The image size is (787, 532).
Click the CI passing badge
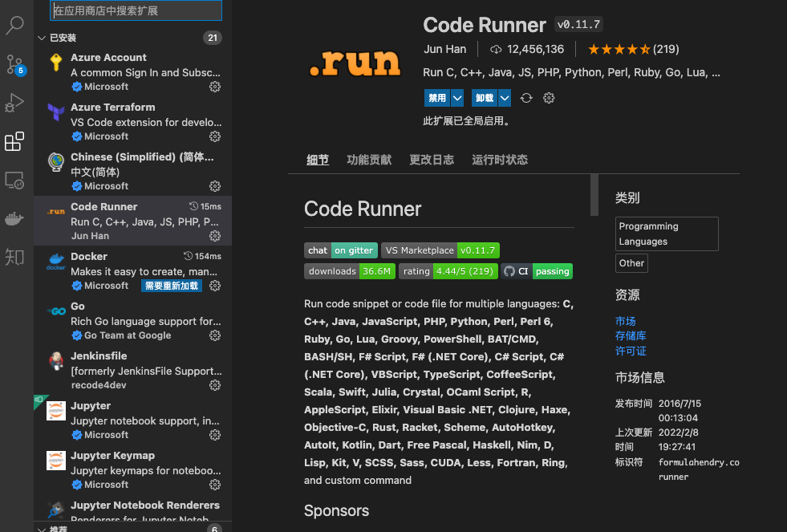click(x=537, y=271)
